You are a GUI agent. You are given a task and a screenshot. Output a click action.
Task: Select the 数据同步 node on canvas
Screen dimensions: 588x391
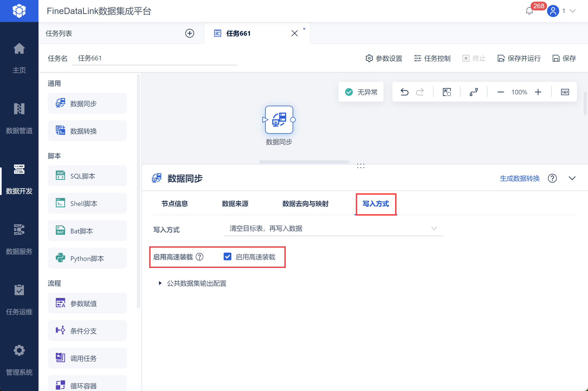(279, 120)
